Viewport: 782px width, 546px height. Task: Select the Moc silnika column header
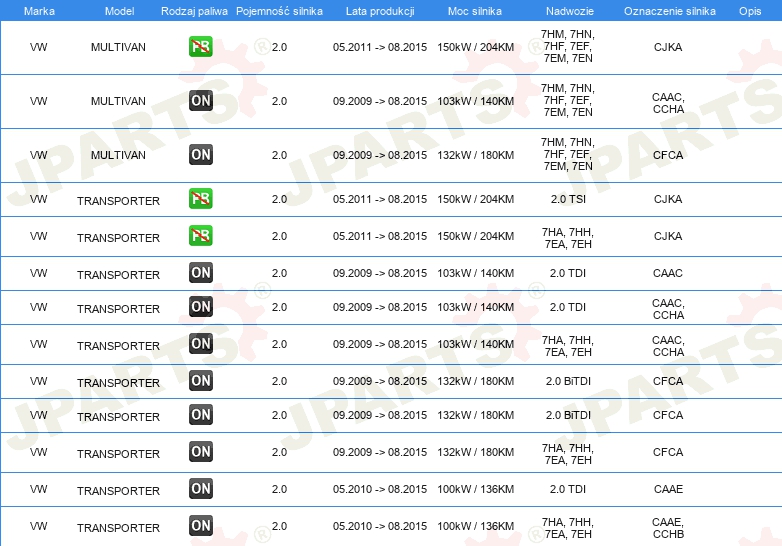pyautogui.click(x=475, y=10)
